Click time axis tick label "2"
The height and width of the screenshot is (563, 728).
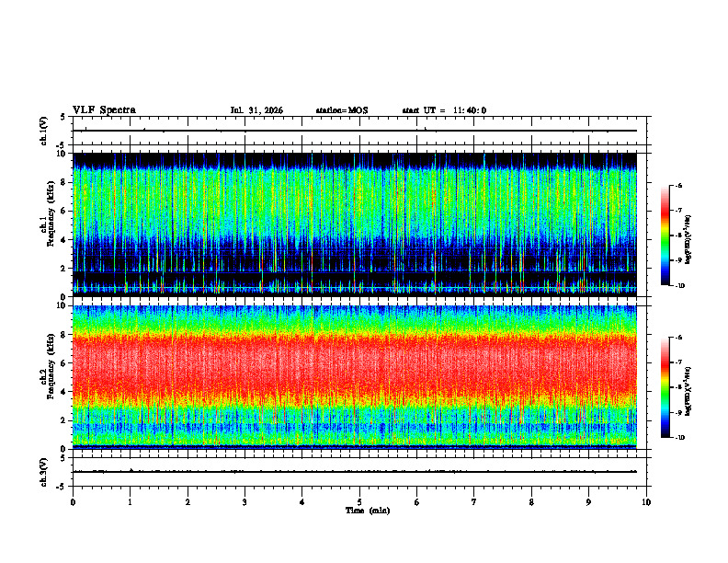point(188,502)
